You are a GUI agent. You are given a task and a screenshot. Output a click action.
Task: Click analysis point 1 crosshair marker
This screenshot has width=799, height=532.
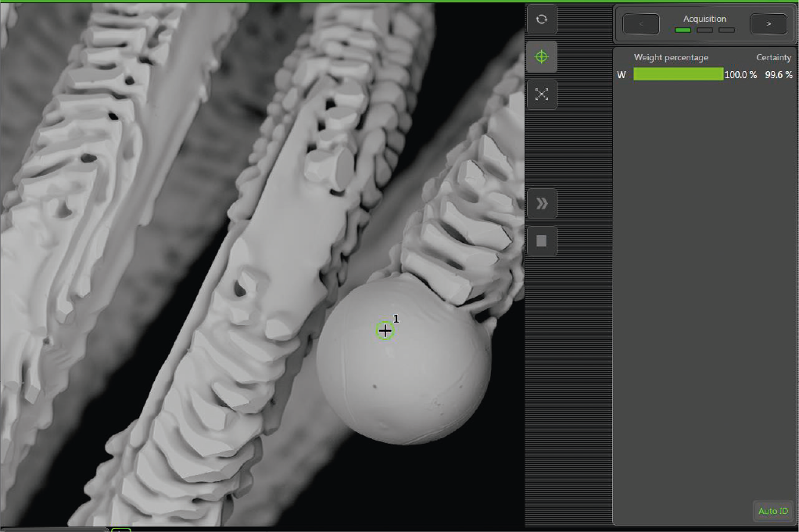tap(385, 330)
